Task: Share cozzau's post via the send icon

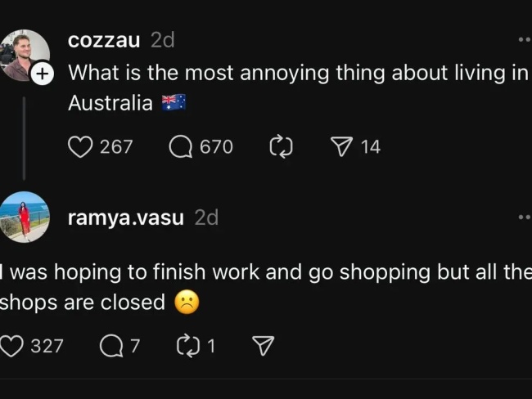Action: click(340, 146)
